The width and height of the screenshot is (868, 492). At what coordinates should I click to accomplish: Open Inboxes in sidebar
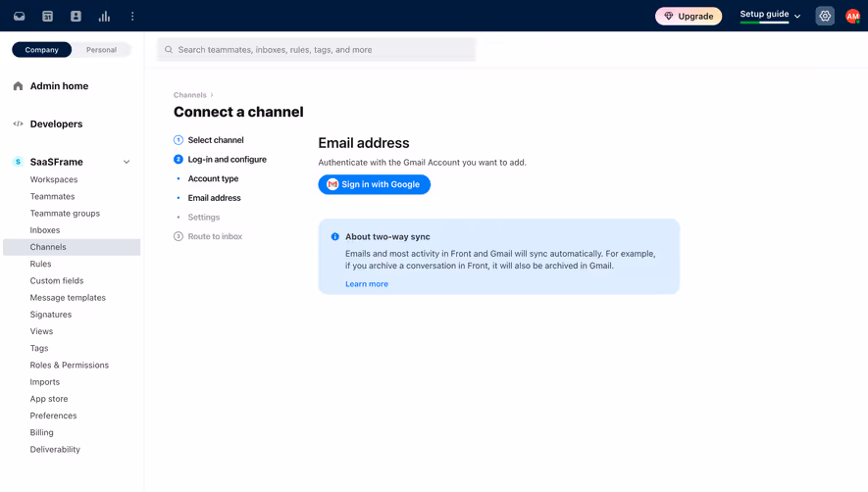click(45, 230)
